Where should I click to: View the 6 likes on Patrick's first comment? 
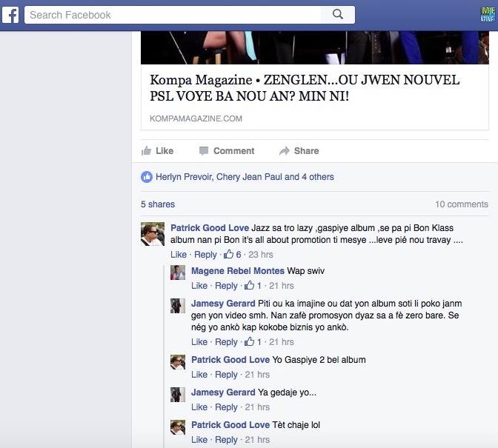(x=233, y=255)
